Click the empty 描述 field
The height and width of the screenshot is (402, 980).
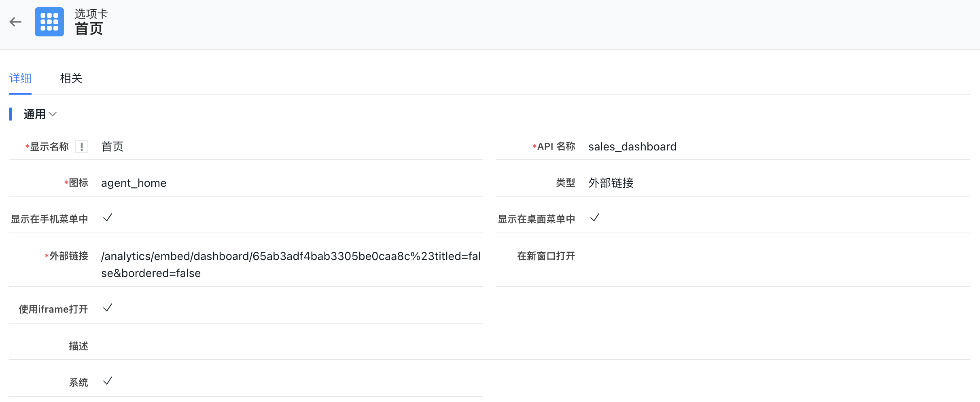click(x=283, y=346)
